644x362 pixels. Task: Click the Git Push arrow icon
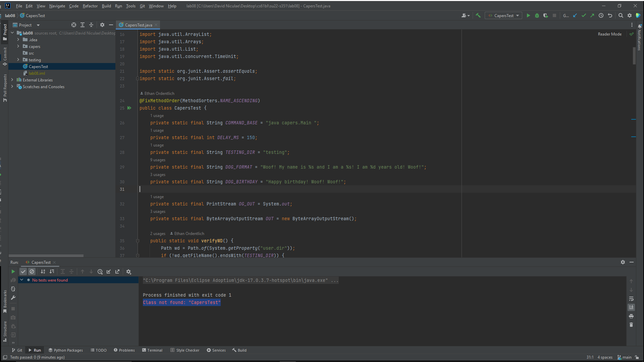tap(592, 15)
